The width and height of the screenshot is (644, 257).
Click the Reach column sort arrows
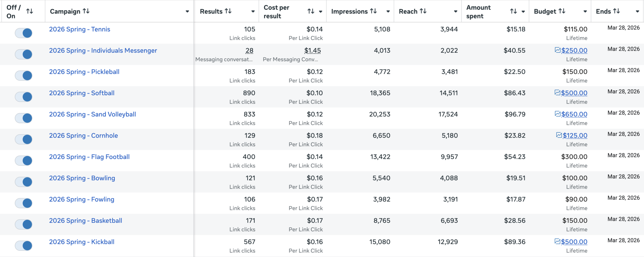[x=423, y=11]
